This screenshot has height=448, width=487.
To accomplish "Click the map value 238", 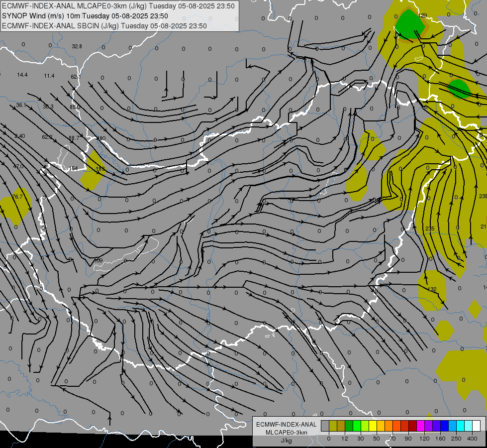I will click(483, 196).
